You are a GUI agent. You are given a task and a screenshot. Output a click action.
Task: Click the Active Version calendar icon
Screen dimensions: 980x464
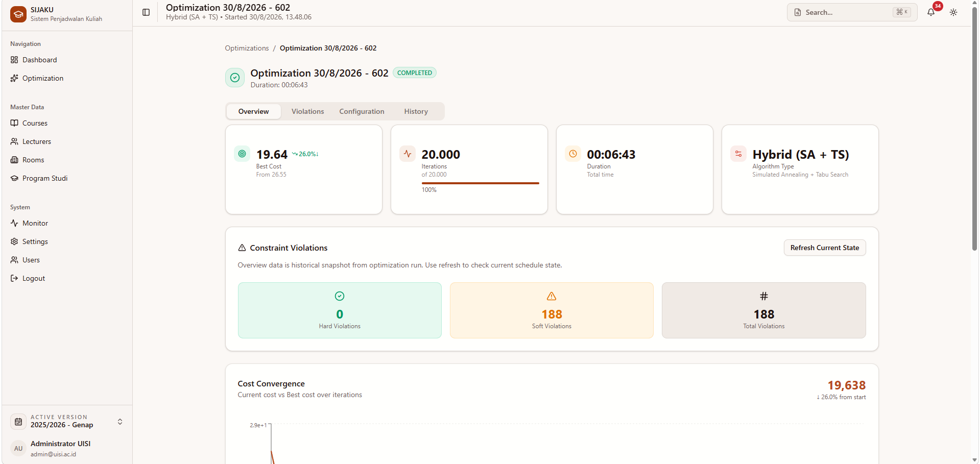18,422
